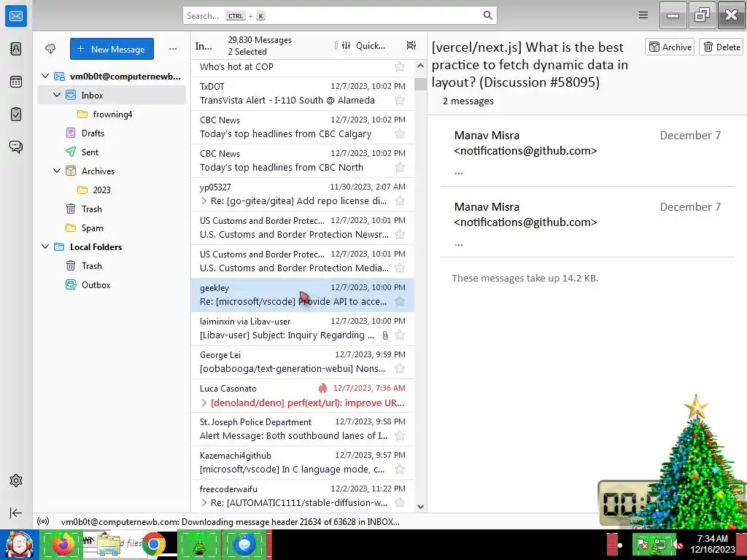
Task: Click the Santa Start button
Action: (19, 545)
